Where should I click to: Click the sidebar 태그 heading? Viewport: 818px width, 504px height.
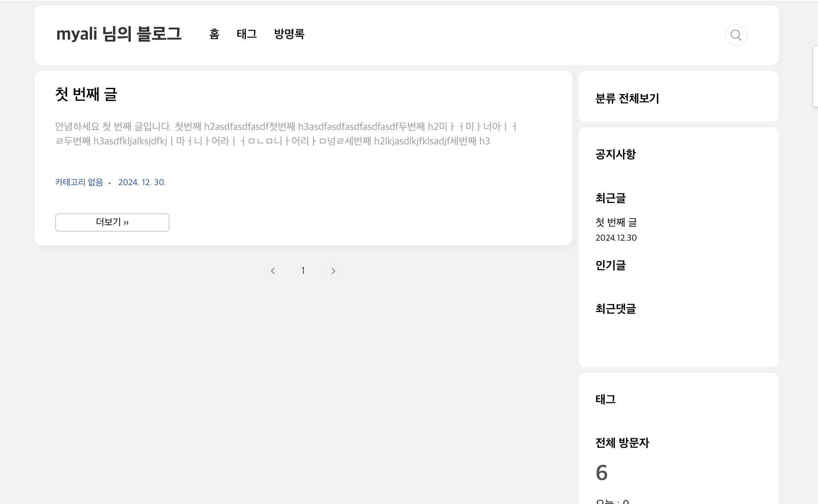(605, 399)
